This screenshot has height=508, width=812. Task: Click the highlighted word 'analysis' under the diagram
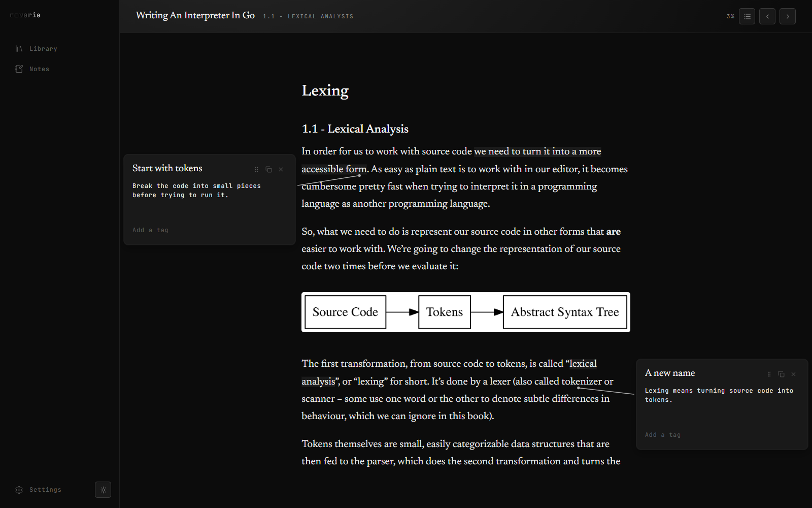tap(318, 382)
